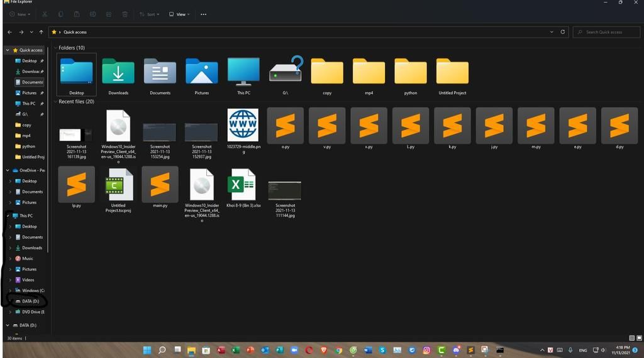Open the Windows Start button on taskbar
The height and width of the screenshot is (358, 644).
click(x=147, y=350)
